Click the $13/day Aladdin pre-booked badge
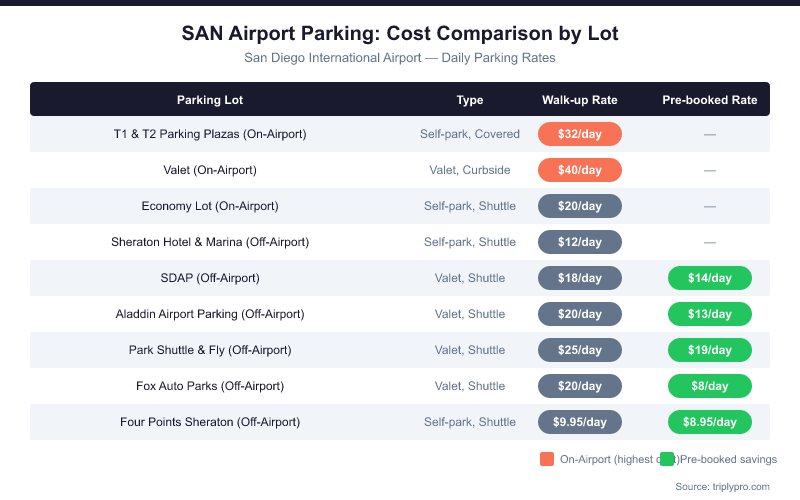The width and height of the screenshot is (800, 500). point(710,314)
